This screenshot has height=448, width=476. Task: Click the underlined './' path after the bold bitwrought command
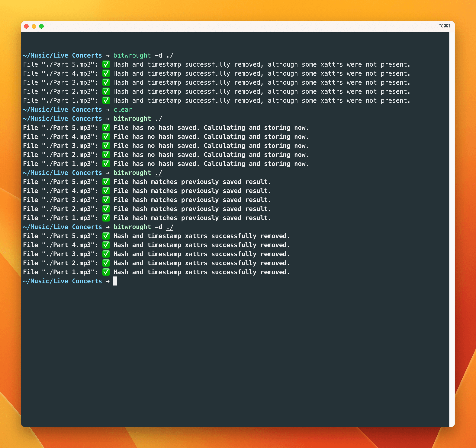tap(159, 119)
